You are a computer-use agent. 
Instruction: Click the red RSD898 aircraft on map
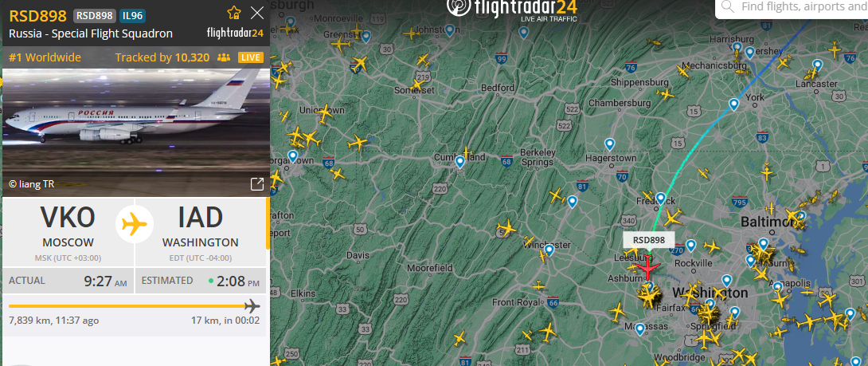tap(646, 268)
